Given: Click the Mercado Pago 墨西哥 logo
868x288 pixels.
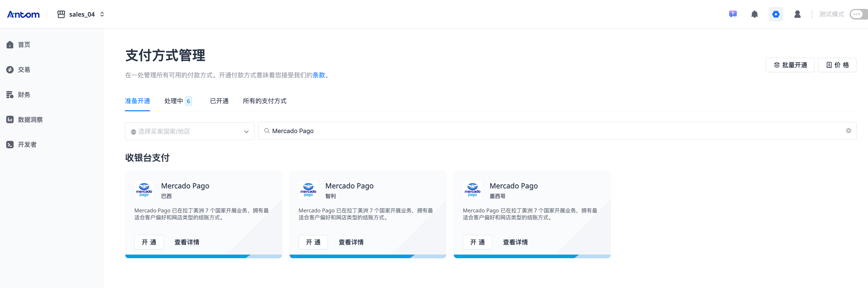Looking at the screenshot, I should (472, 190).
